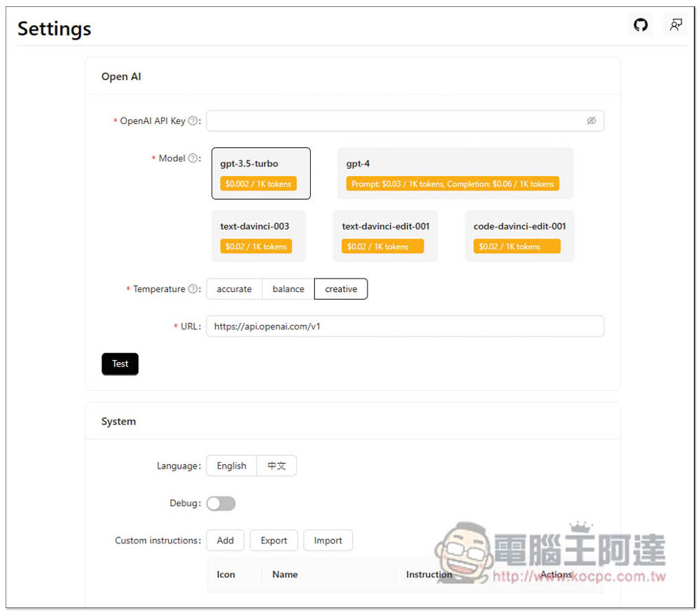Export custom instructions

tap(274, 541)
